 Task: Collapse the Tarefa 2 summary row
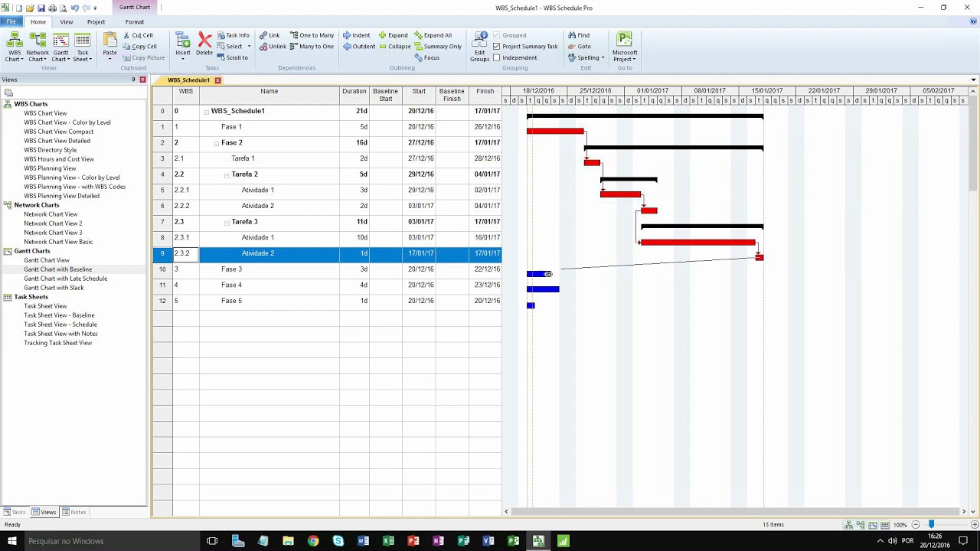click(227, 175)
